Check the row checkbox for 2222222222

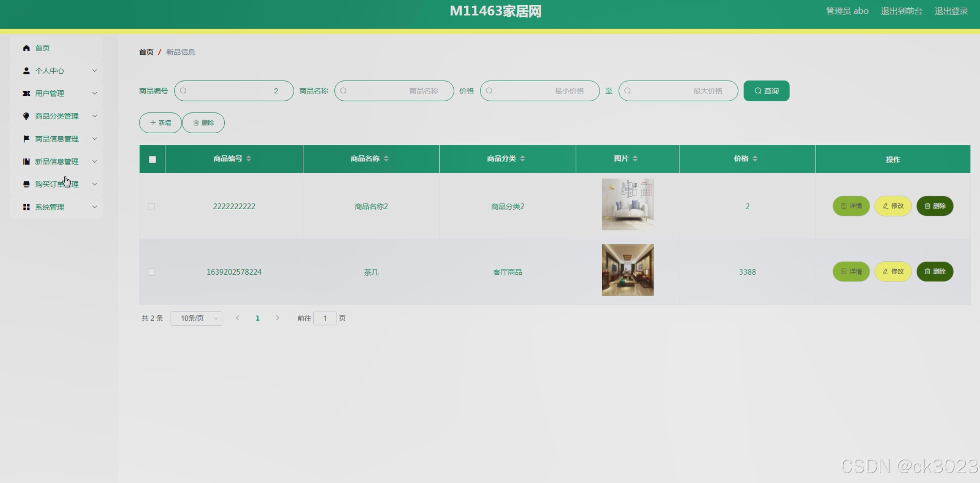coord(151,207)
